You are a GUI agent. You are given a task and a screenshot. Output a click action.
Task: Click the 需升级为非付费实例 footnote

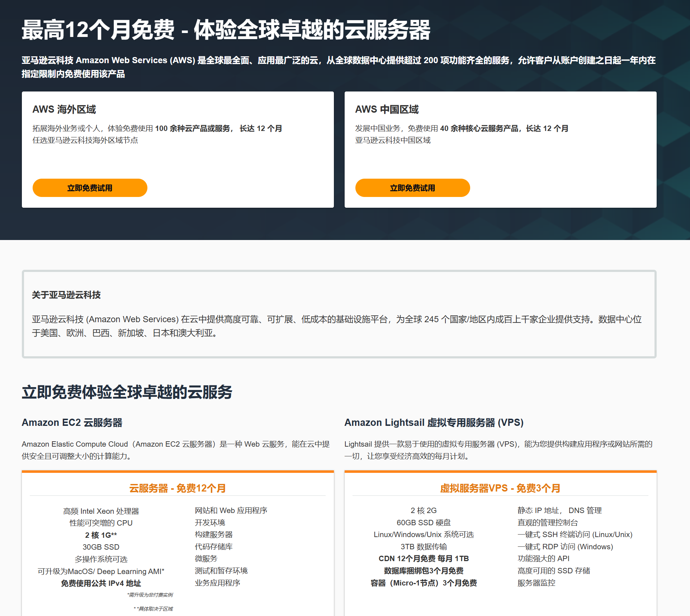[x=150, y=595]
